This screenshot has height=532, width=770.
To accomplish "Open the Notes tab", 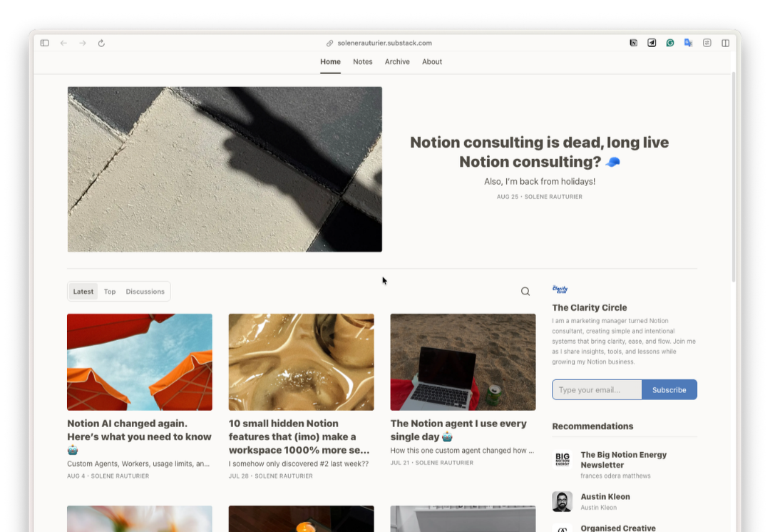I will [363, 62].
